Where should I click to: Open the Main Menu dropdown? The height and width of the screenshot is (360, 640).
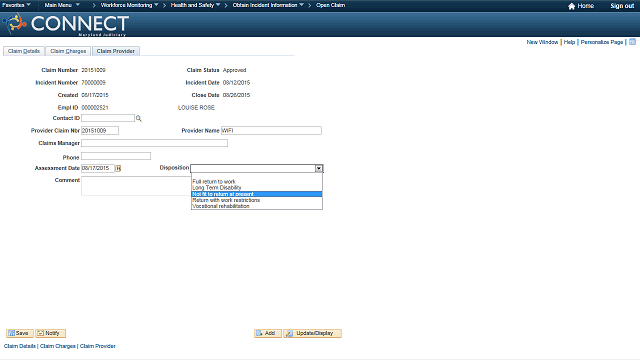tap(62, 5)
